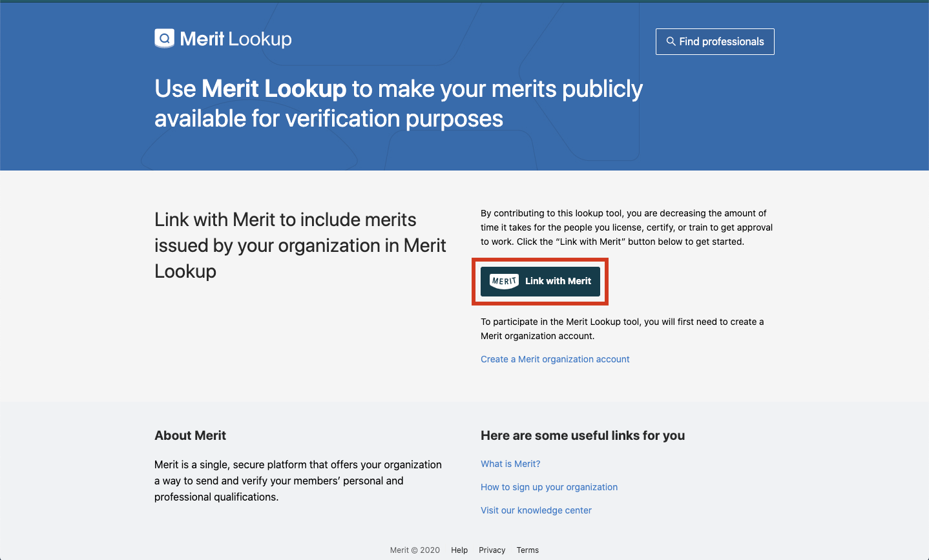Click the search icon inside Find professionals
The height and width of the screenshot is (560, 929).
[x=671, y=41]
